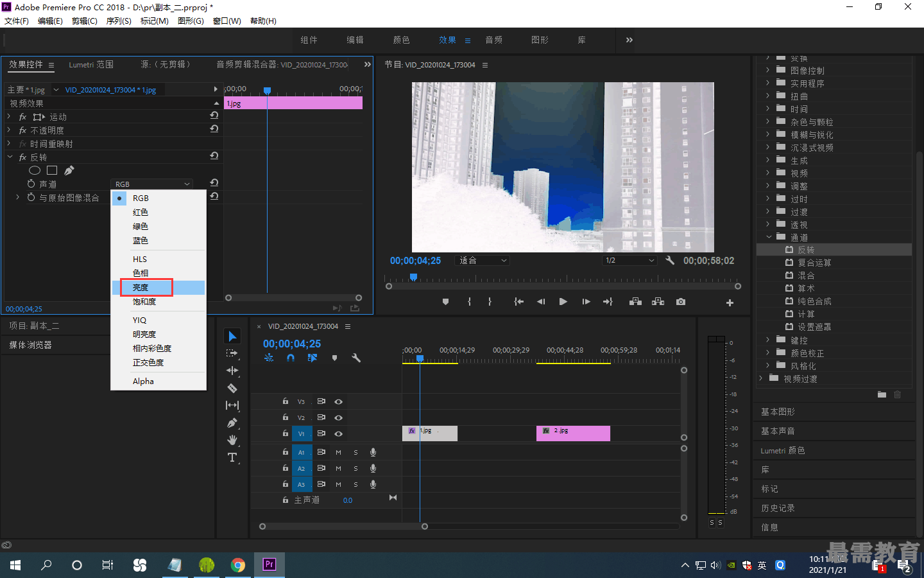Open the 1/2 playback resolution dropdown
924x578 pixels.
click(x=630, y=260)
